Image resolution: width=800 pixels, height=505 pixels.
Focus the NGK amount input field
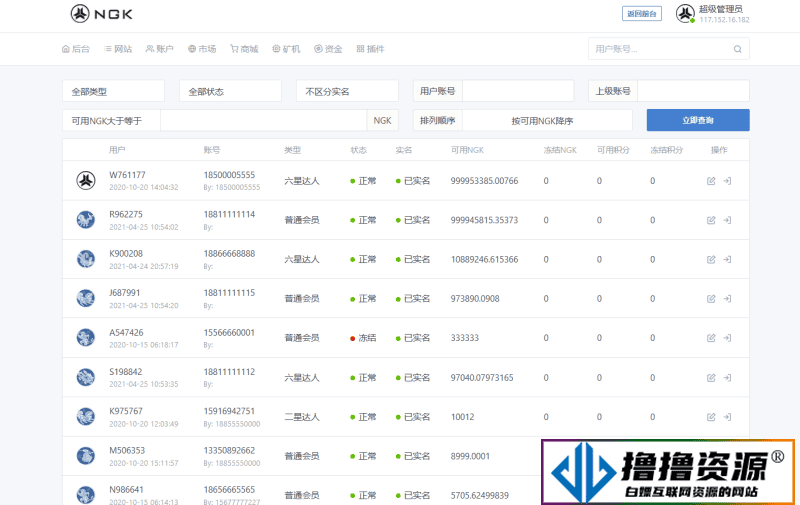click(x=263, y=121)
